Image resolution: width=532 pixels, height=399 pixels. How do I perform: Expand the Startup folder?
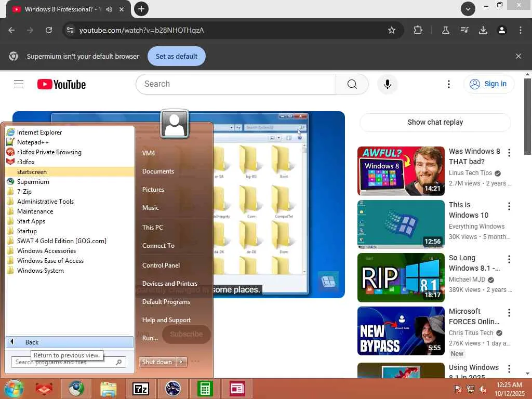(70, 231)
